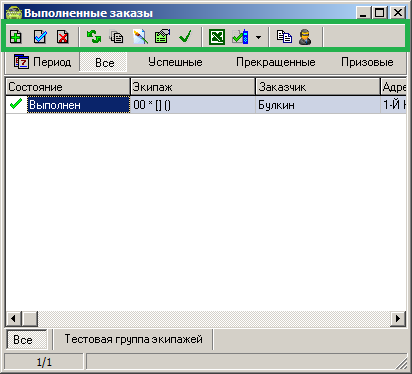Click the gray stacked-pages copy order icon

[116, 37]
